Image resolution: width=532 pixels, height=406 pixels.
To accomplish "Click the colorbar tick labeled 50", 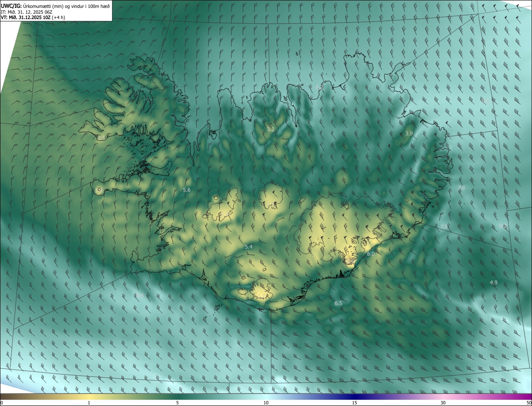I will (529, 403).
